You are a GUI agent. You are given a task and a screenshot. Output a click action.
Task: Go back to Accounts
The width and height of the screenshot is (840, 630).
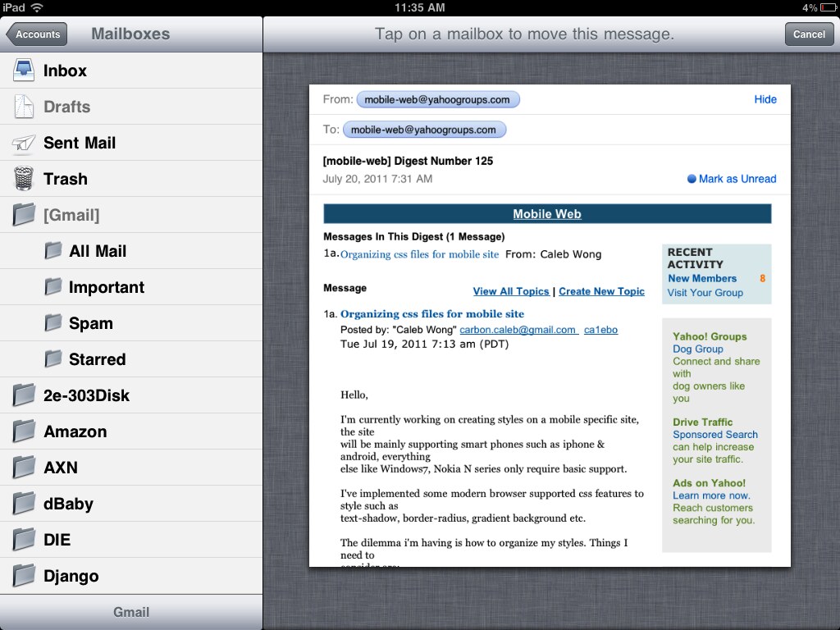(x=36, y=34)
